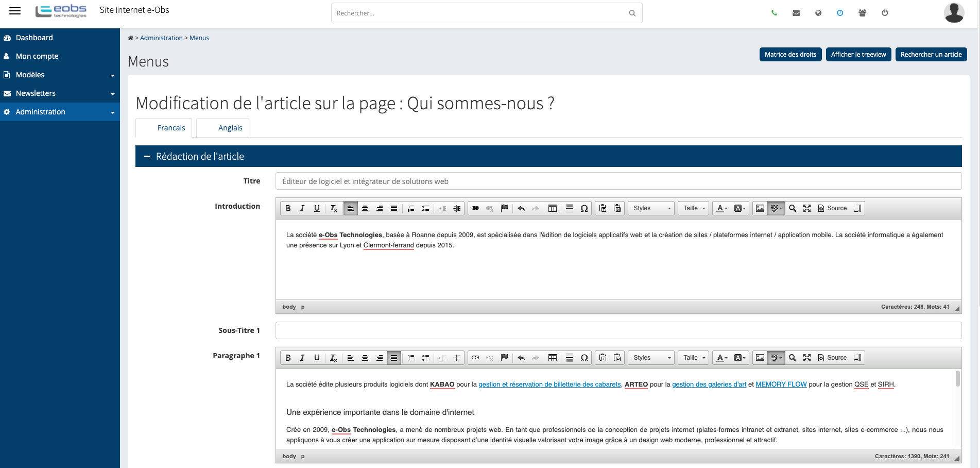Open background color picker in Introduction editor
The width and height of the screenshot is (980, 468).
(x=740, y=208)
